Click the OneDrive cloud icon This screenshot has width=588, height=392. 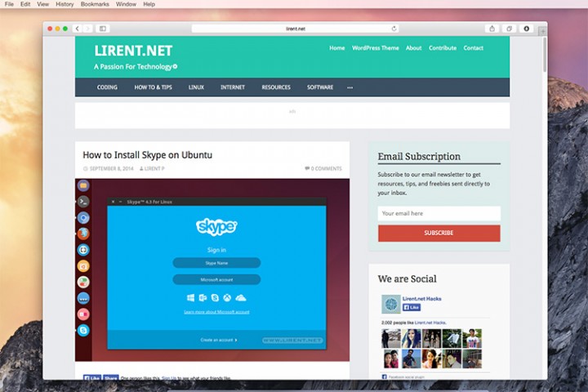[x=241, y=298]
